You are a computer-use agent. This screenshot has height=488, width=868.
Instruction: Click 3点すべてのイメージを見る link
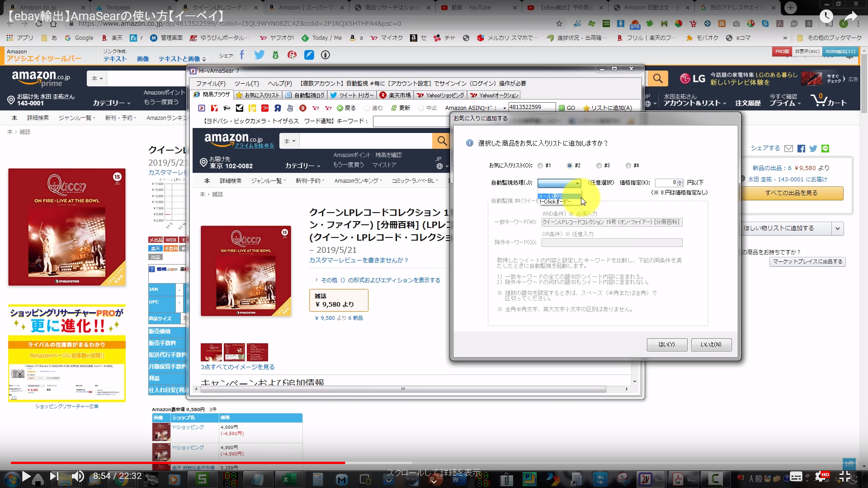[237, 367]
